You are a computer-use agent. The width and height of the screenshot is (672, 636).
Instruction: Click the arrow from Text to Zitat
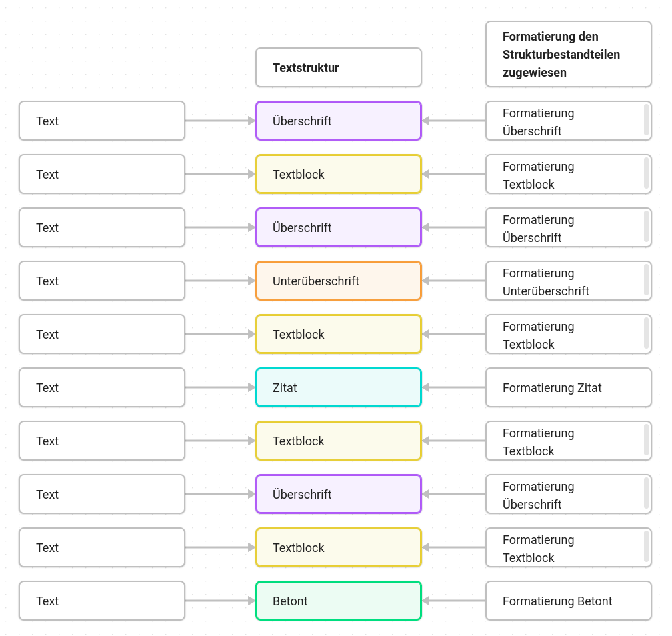220,387
